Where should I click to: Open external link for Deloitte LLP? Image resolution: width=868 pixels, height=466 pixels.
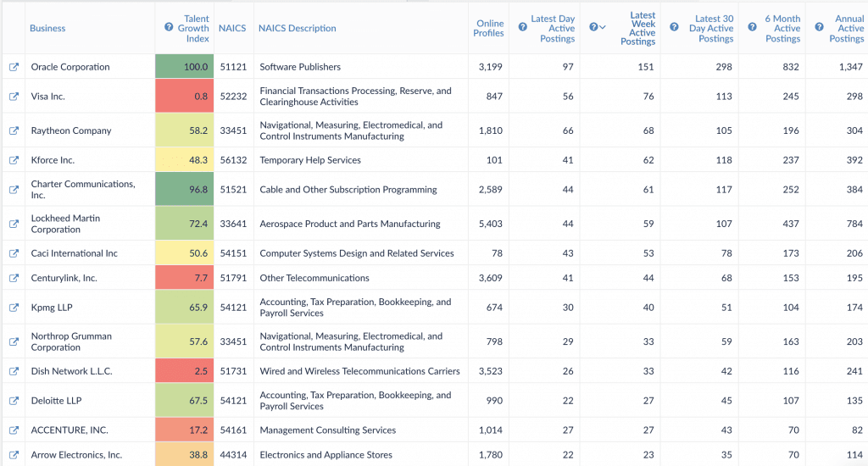(14, 401)
